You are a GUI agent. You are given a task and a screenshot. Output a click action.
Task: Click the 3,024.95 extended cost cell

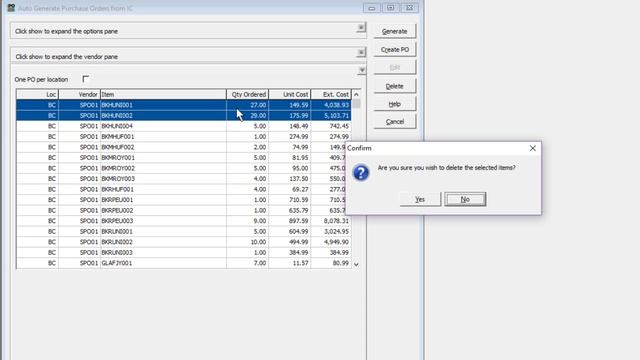[x=331, y=231]
